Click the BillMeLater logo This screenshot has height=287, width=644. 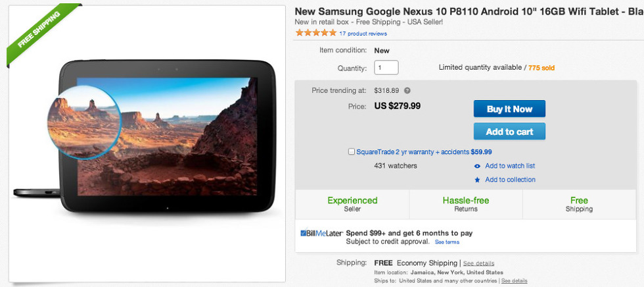point(321,233)
